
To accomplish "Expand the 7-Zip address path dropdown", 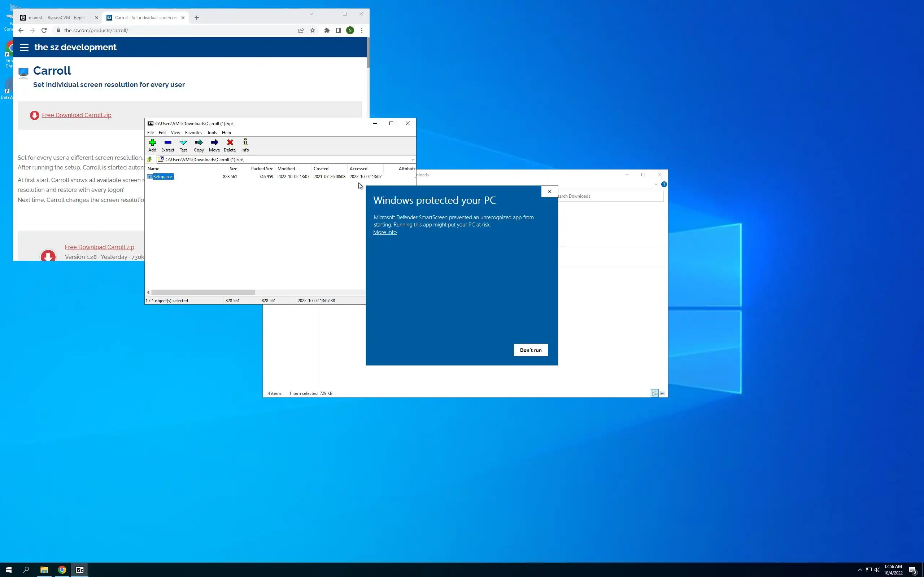I will point(412,159).
